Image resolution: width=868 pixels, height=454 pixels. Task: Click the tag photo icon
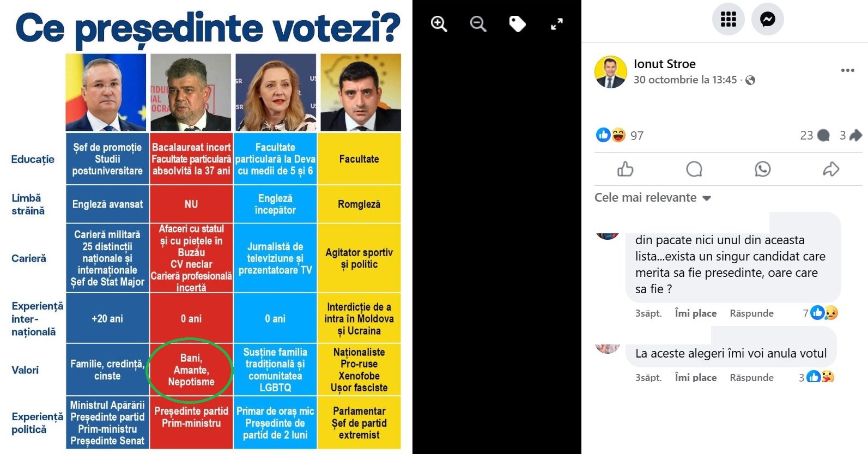517,24
